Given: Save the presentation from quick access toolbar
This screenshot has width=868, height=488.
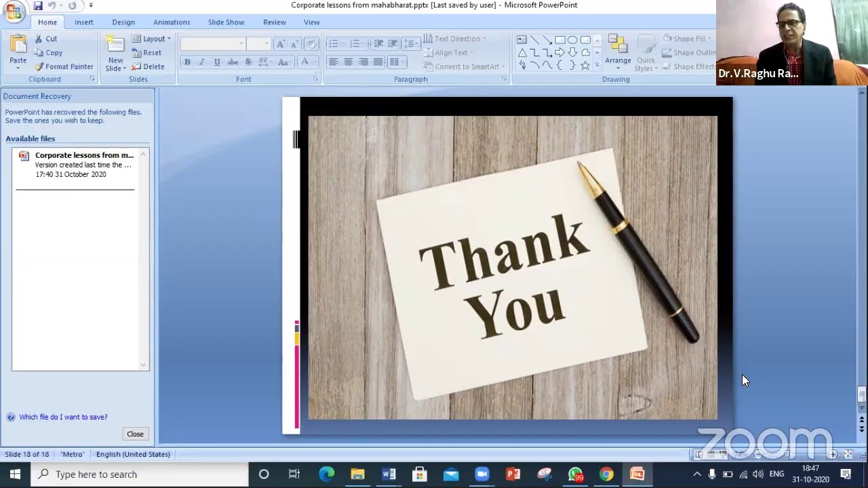Looking at the screenshot, I should tap(38, 5).
